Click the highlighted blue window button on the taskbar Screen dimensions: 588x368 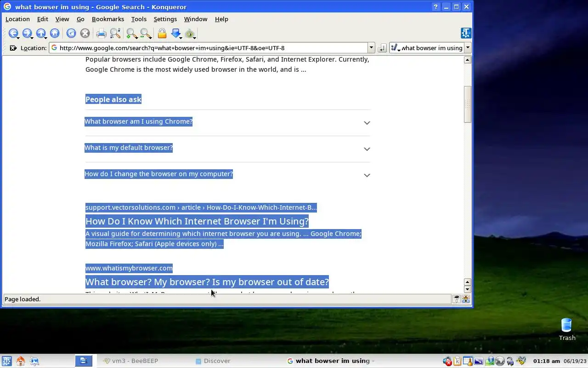pyautogui.click(x=84, y=361)
